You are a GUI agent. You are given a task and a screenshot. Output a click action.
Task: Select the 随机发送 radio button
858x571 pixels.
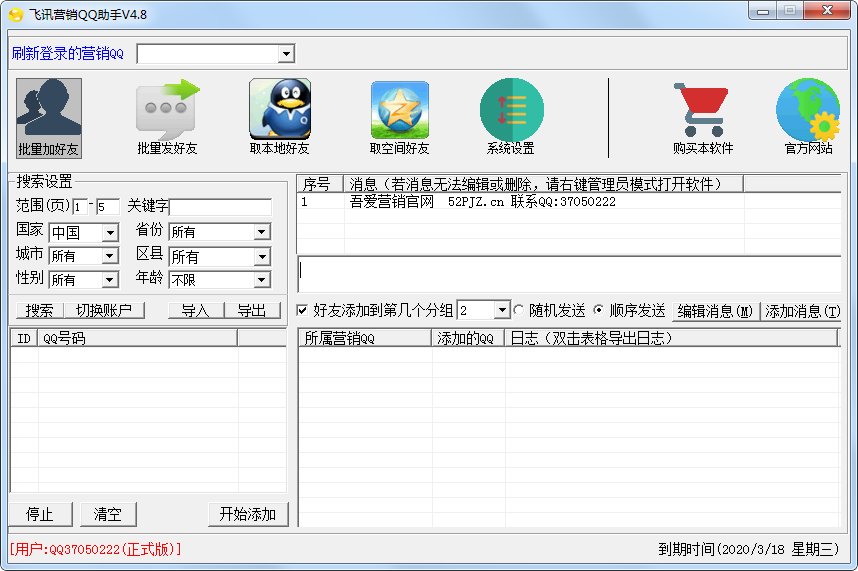pos(518,311)
